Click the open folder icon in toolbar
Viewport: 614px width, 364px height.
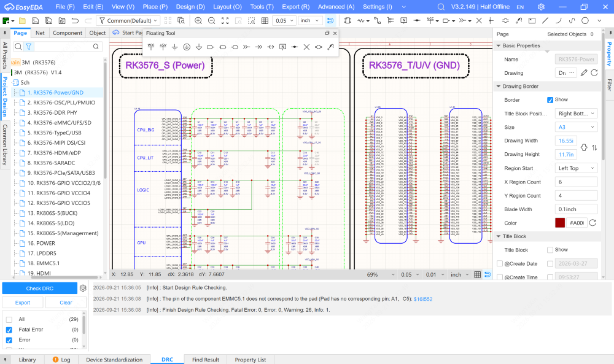22,21
